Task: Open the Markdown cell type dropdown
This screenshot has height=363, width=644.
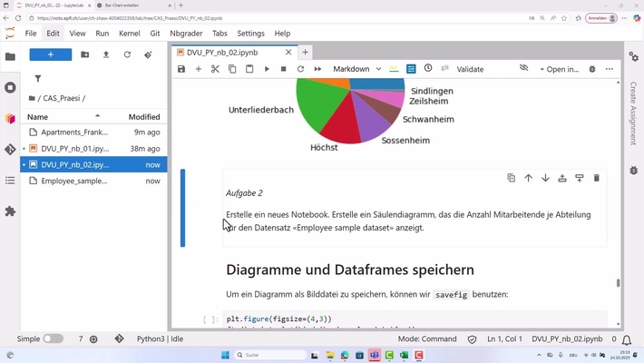Action: click(356, 69)
